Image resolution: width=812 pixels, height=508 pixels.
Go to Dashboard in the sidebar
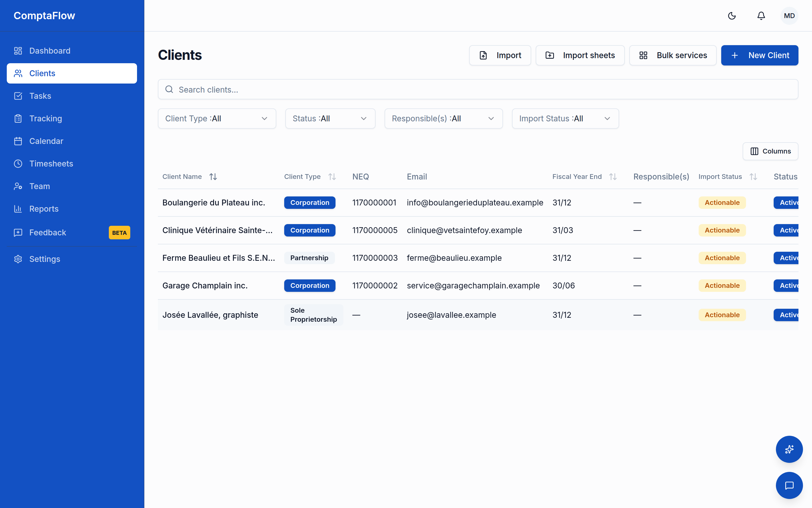pyautogui.click(x=72, y=51)
